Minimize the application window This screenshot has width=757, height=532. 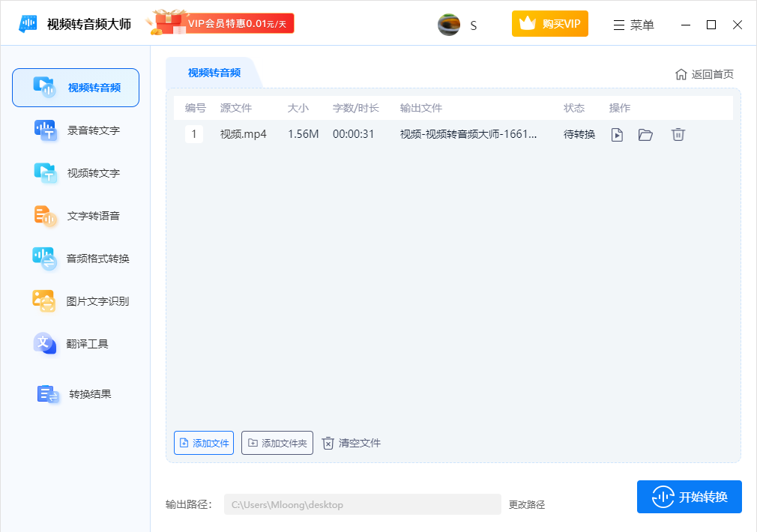tap(686, 25)
